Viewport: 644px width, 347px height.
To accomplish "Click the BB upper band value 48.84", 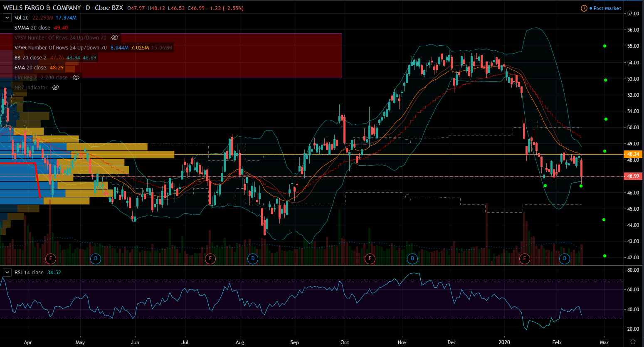I will 73,58.
